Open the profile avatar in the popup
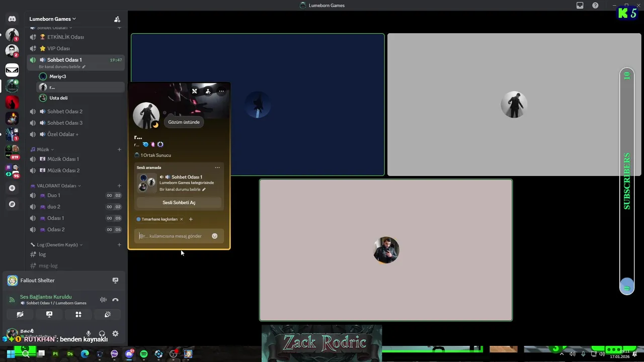This screenshot has height=362, width=644. [x=146, y=116]
